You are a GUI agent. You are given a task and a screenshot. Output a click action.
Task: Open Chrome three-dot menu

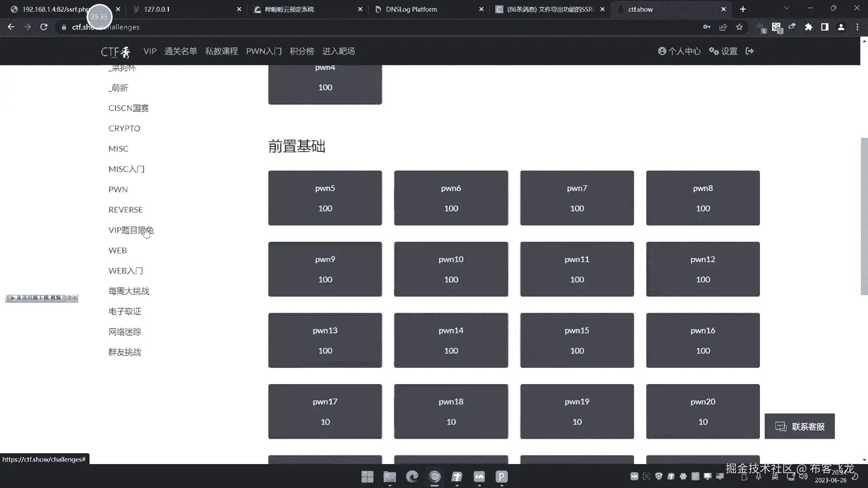(x=857, y=27)
